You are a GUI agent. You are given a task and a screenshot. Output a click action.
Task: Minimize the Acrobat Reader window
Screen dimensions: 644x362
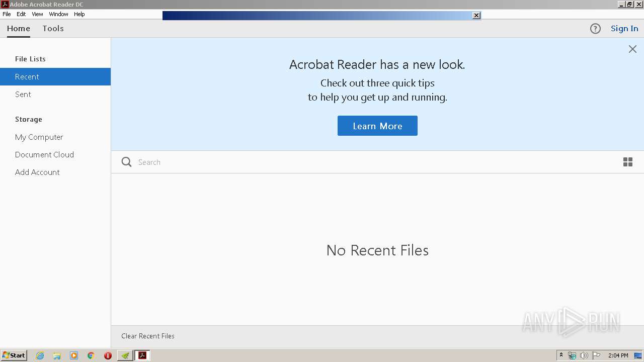[622, 4]
